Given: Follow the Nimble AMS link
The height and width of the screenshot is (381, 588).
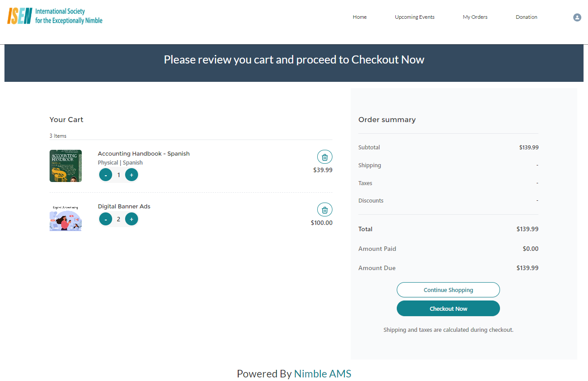Looking at the screenshot, I should (x=323, y=374).
